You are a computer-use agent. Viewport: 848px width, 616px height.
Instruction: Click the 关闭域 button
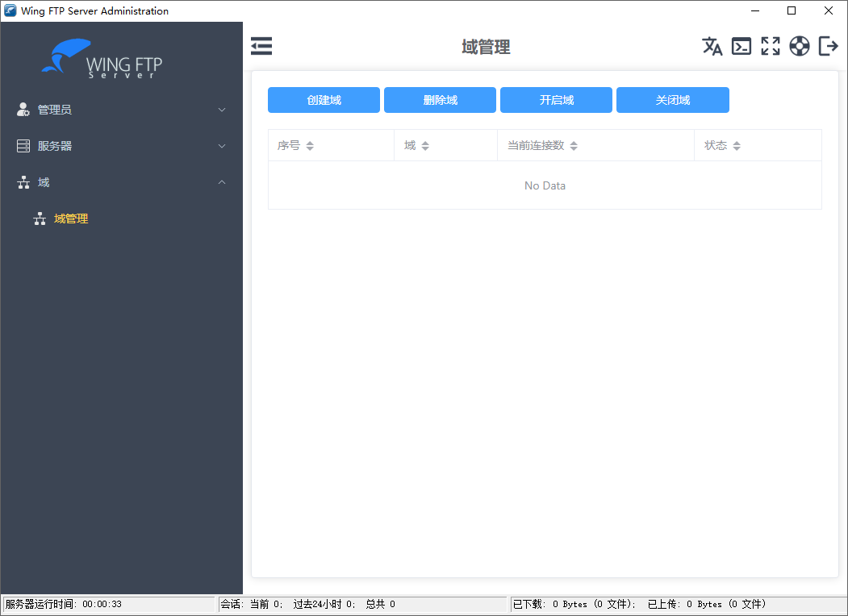672,100
